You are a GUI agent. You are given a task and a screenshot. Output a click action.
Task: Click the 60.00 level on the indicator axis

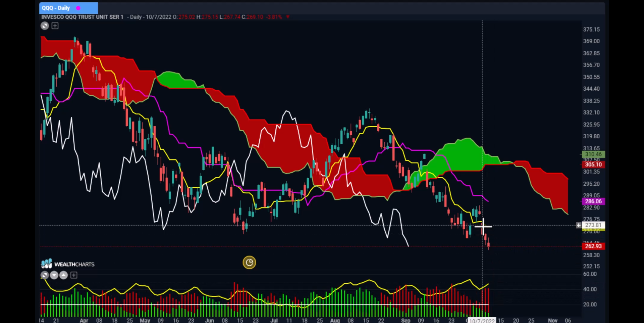point(590,274)
